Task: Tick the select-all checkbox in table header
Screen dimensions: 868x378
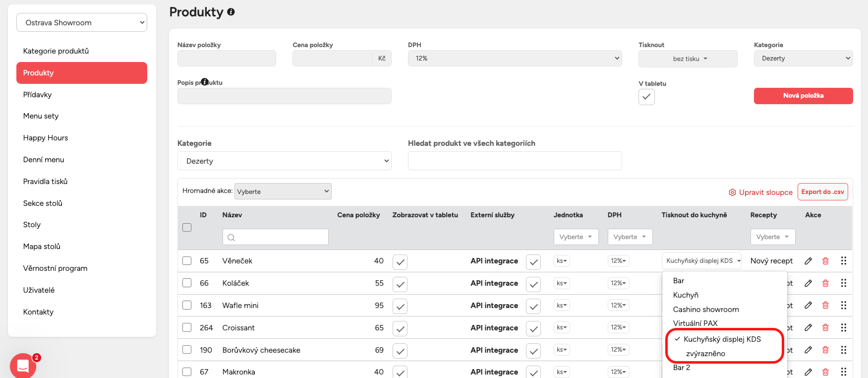Action: click(187, 227)
